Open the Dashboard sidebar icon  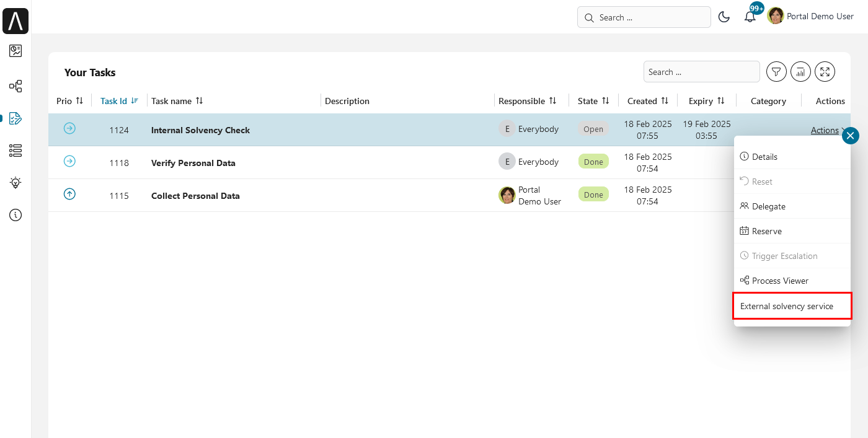click(15, 51)
